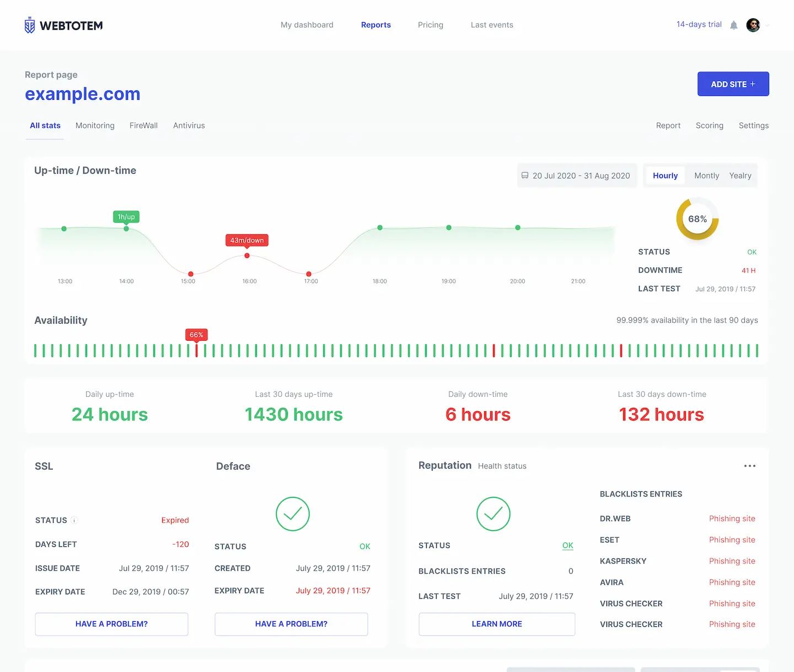Image resolution: width=794 pixels, height=672 pixels.
Task: Click LEARN MORE under Reputation
Action: click(x=496, y=624)
